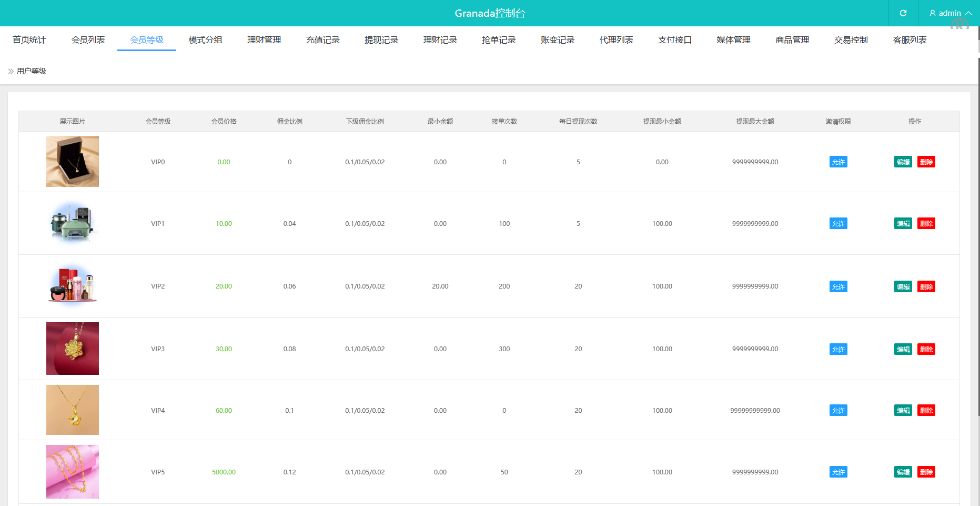Edit the VIP2 member level

[903, 287]
